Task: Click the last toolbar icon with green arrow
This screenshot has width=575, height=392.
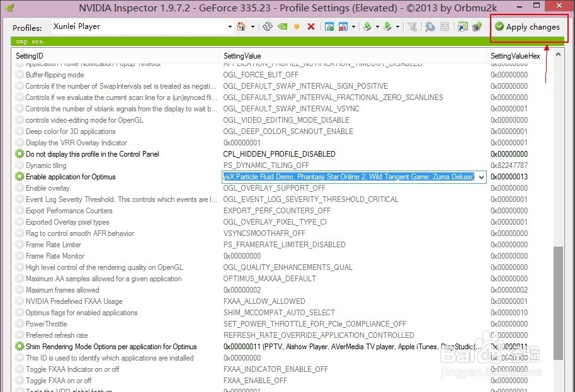Action: [x=477, y=26]
